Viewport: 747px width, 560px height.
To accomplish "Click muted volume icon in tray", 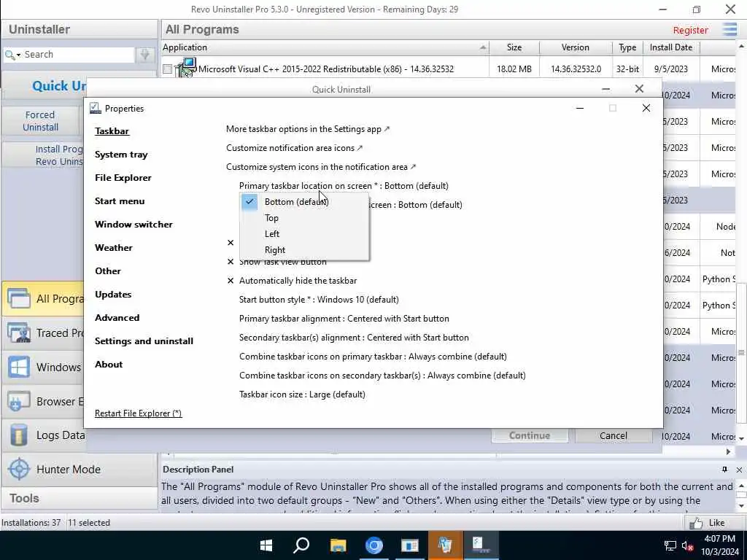I will (687, 545).
